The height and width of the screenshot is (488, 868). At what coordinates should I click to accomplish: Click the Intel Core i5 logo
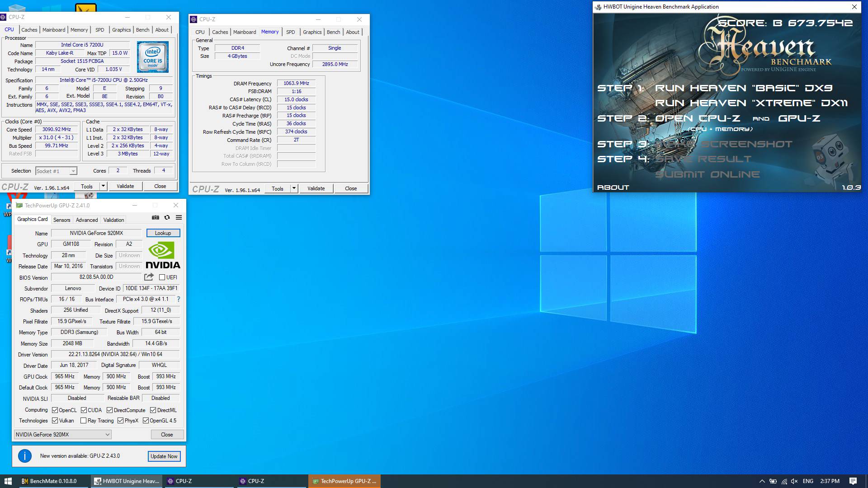[153, 57]
